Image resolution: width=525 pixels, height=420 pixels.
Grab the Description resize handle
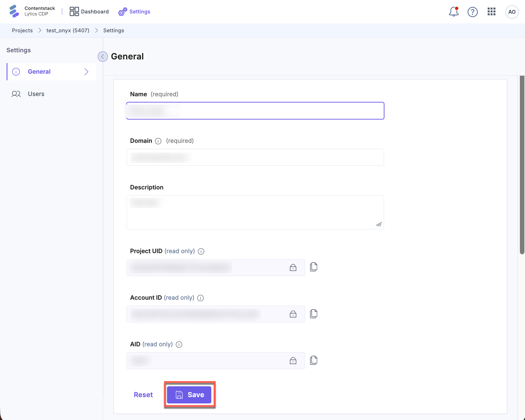379,225
